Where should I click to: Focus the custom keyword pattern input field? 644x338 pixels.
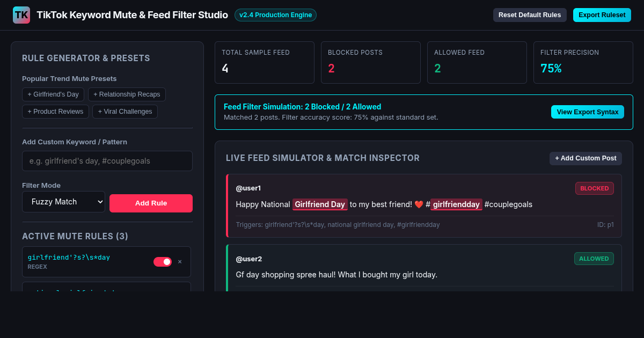107,161
